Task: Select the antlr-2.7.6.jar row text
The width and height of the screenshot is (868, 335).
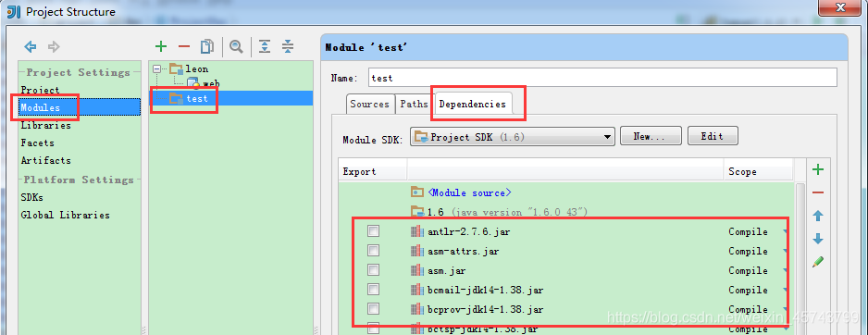Action: (469, 231)
